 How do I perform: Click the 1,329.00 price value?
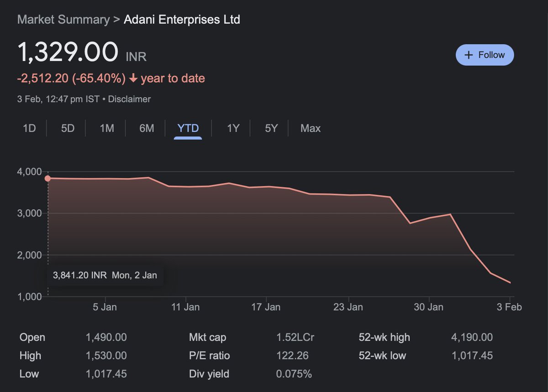coord(68,52)
